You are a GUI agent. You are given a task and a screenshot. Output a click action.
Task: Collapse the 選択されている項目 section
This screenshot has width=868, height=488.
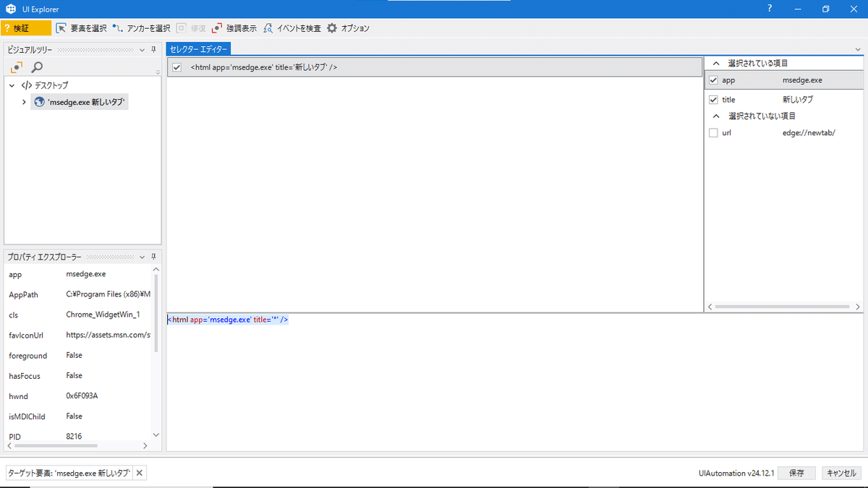[716, 64]
